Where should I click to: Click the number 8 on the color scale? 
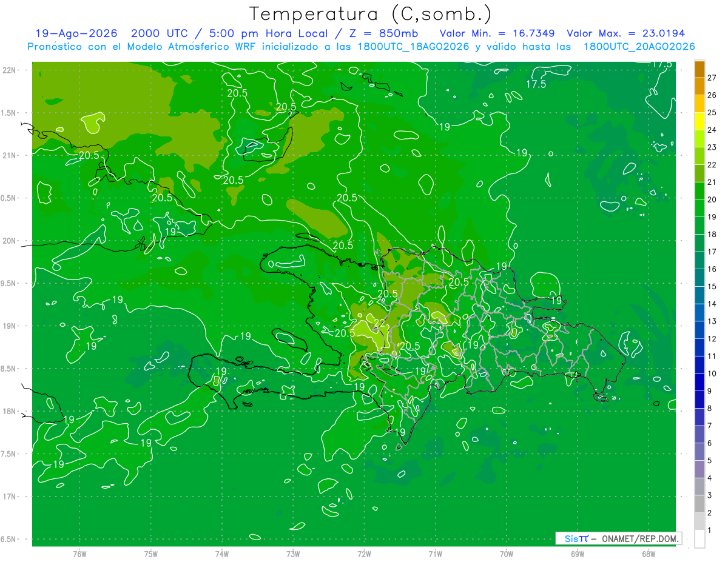(710, 409)
